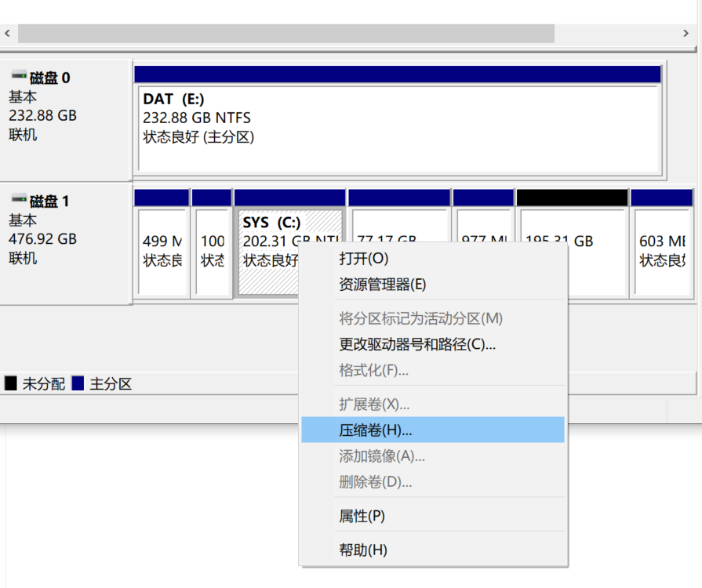This screenshot has width=702, height=588.
Task: Click 联机 status under 磁盘 0
Action: pos(23,135)
